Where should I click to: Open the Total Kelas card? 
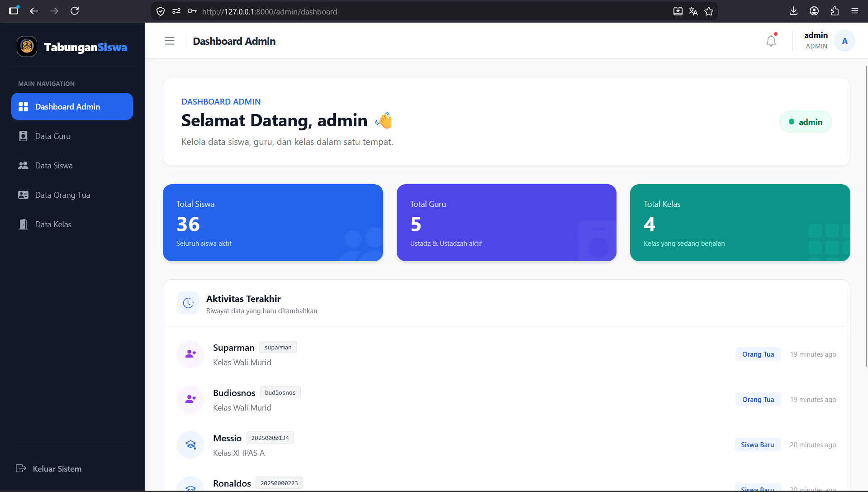click(740, 223)
